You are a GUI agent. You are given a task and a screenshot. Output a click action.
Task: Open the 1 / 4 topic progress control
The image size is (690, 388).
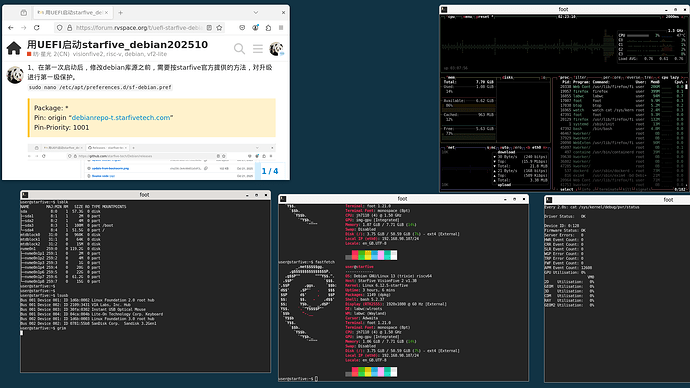pos(270,171)
